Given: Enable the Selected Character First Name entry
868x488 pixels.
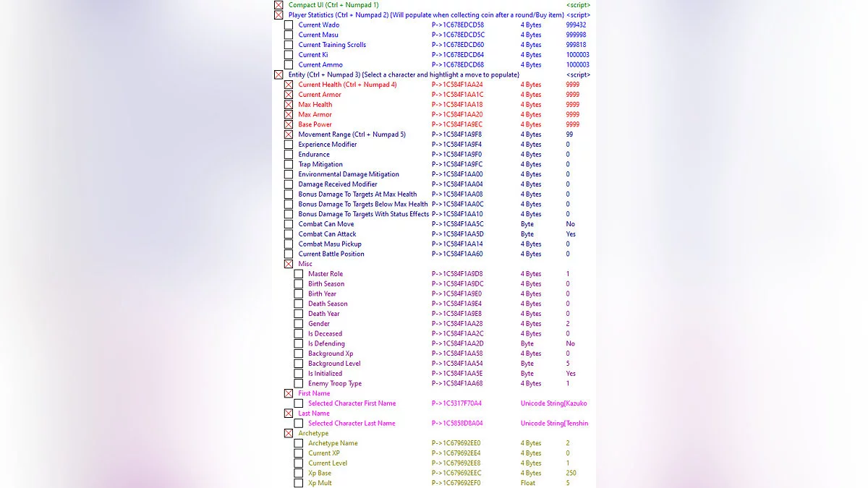Looking at the screenshot, I should click(x=299, y=403).
